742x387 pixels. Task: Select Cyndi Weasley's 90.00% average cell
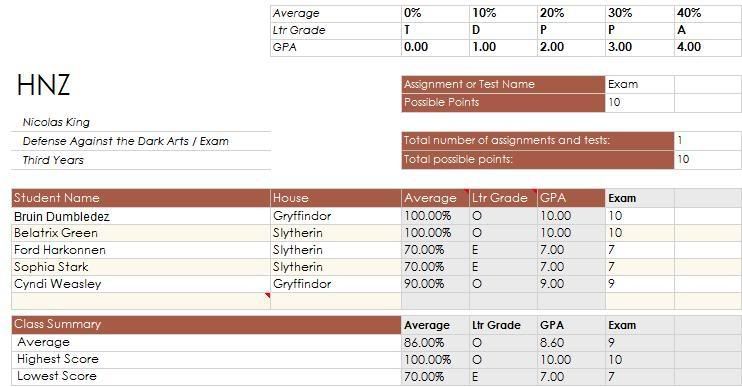(x=435, y=284)
